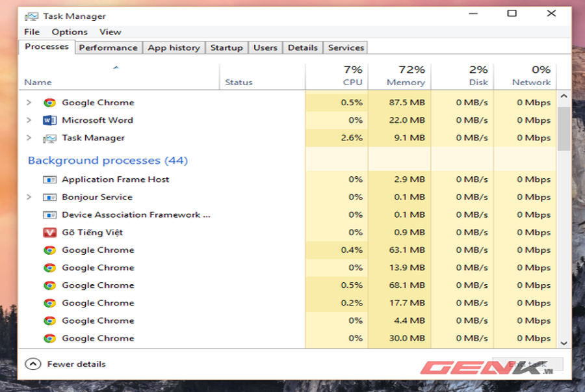Viewport: 585px width, 392px height.
Task: Click the "2.6%" CPU value
Action: pos(352,138)
